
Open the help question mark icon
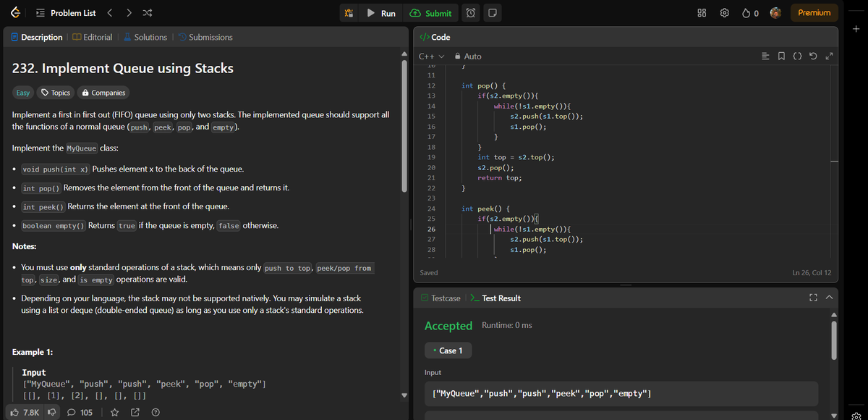pyautogui.click(x=155, y=412)
